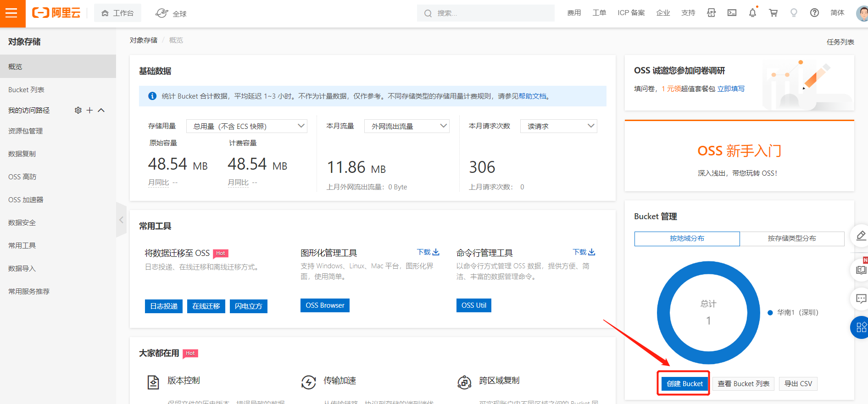
Task: Expand the 外网流出流量 traffic dropdown
Action: click(x=407, y=126)
